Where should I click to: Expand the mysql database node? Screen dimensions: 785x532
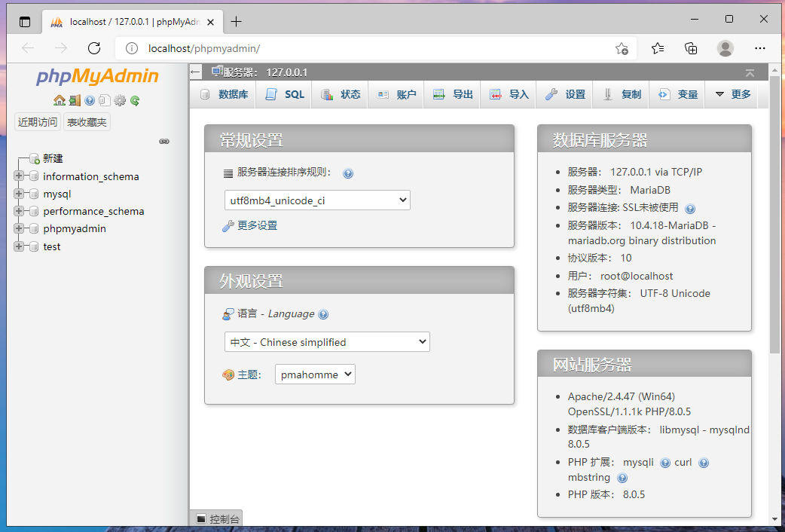pyautogui.click(x=19, y=194)
